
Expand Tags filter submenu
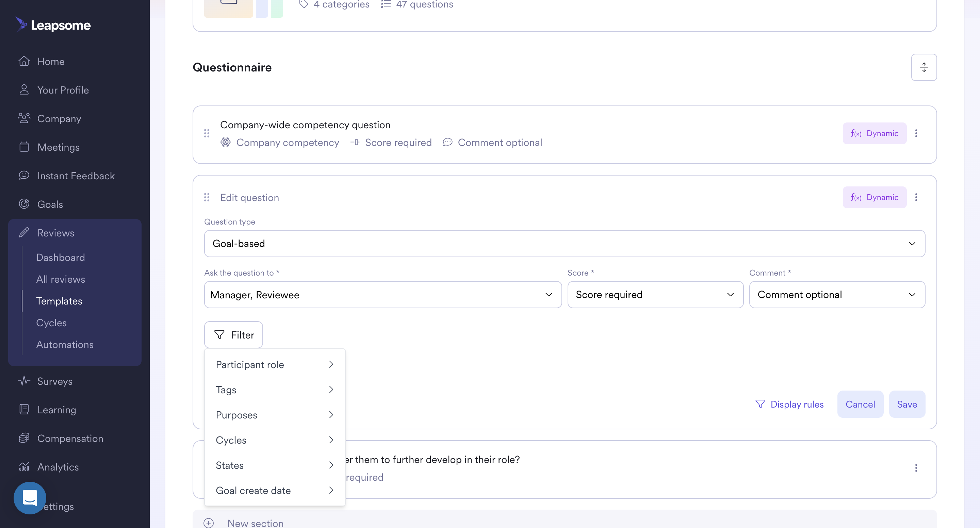(275, 390)
